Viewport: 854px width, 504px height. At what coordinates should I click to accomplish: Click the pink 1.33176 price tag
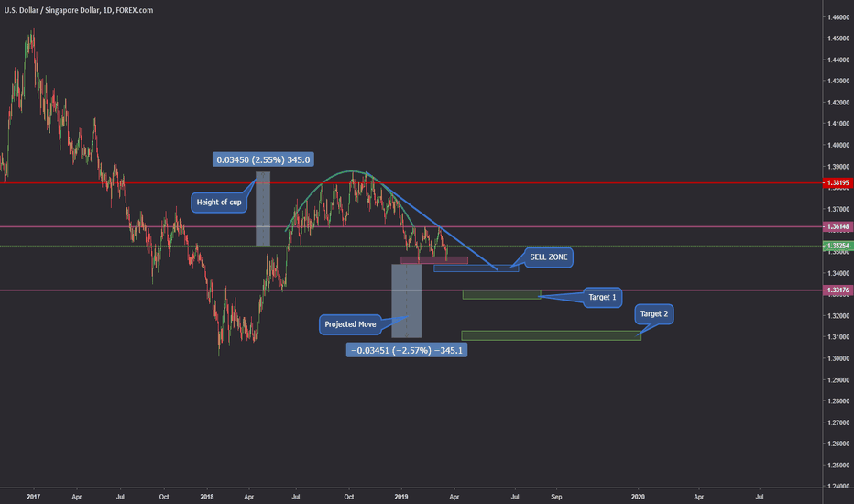[838, 290]
